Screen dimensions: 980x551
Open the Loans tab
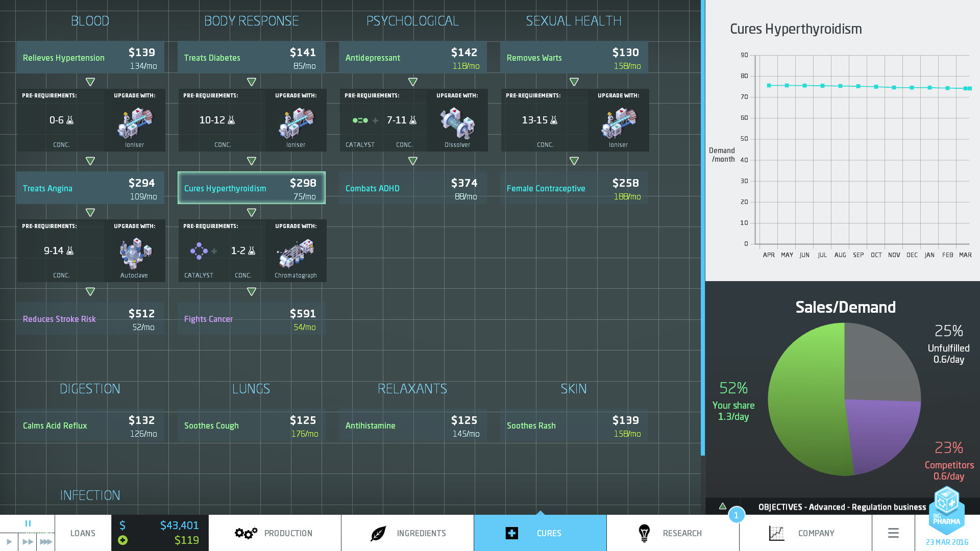82,533
